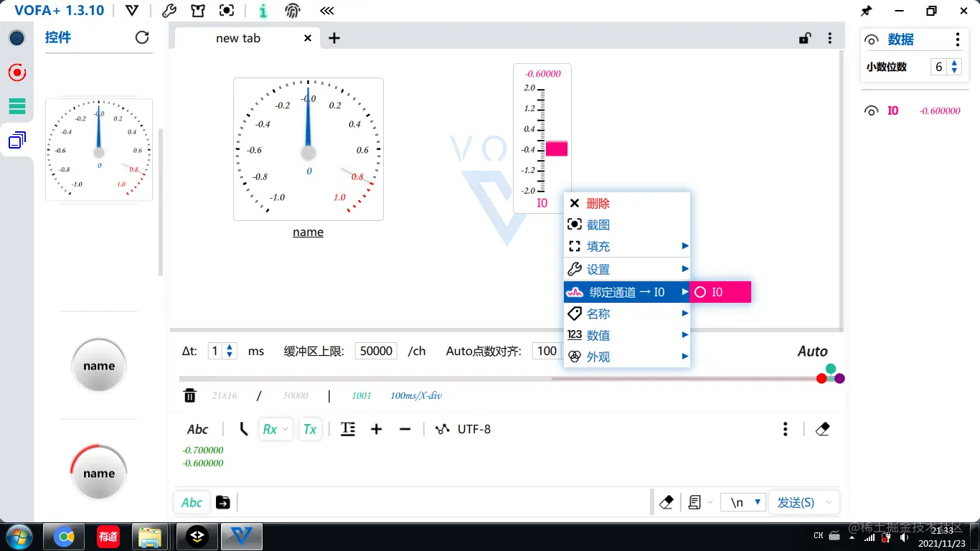Open the wrench settings icon in top toolbar

[x=169, y=10]
